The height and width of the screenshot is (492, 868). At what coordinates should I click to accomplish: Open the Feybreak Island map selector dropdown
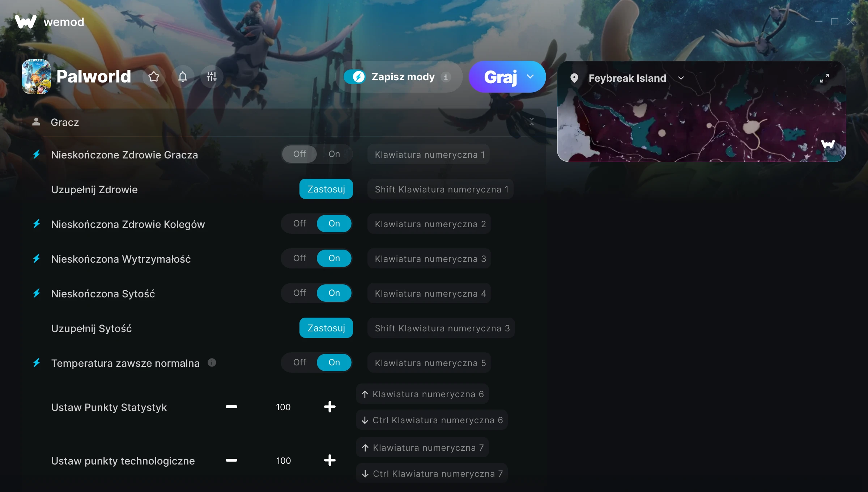tap(681, 78)
